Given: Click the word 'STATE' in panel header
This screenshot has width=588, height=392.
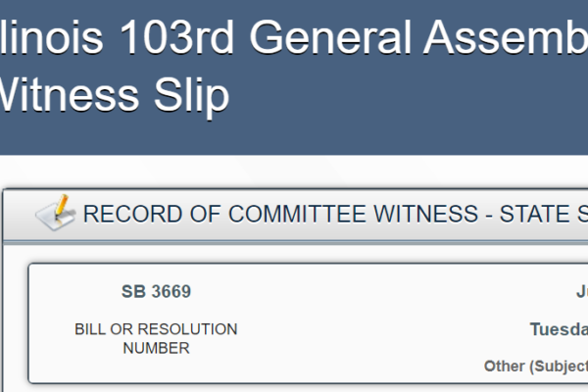Looking at the screenshot, I should [535, 214].
